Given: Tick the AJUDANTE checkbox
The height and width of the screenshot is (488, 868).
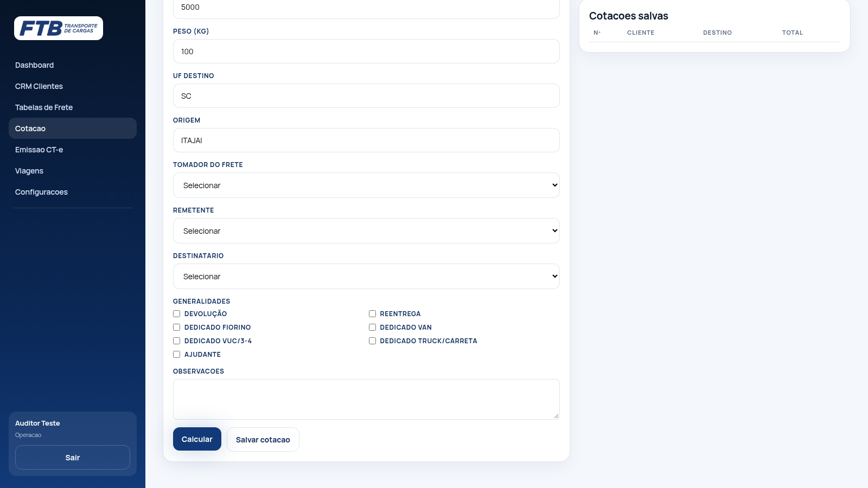Looking at the screenshot, I should (176, 355).
